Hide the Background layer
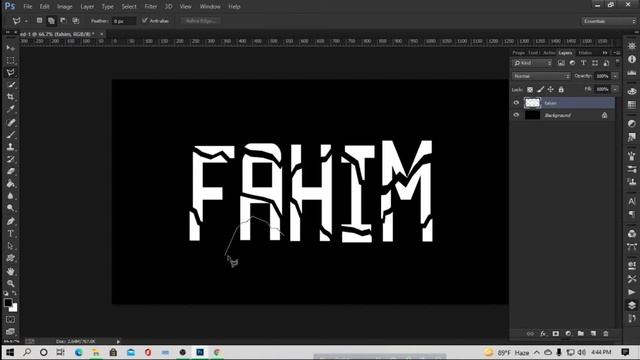 (x=516, y=115)
